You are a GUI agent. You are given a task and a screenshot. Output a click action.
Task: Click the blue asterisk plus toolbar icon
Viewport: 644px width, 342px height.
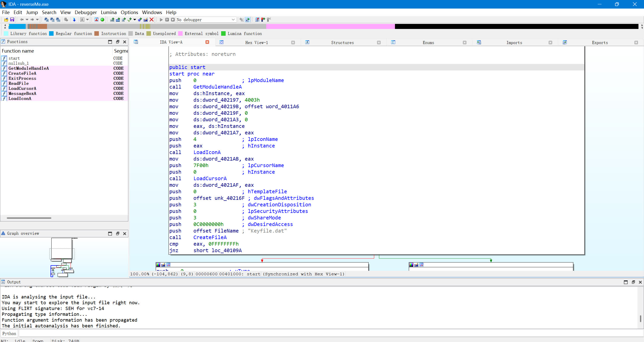point(140,20)
